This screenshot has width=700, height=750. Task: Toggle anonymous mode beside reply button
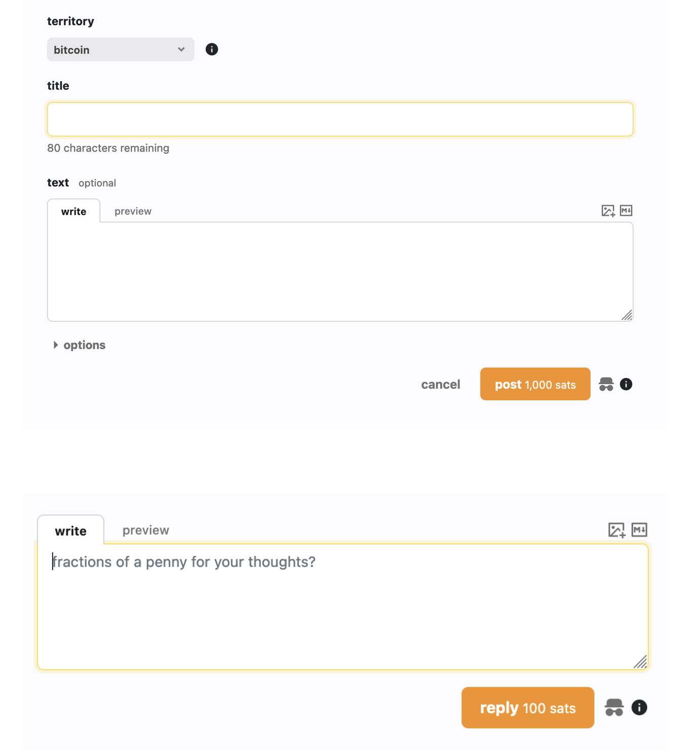coord(614,707)
